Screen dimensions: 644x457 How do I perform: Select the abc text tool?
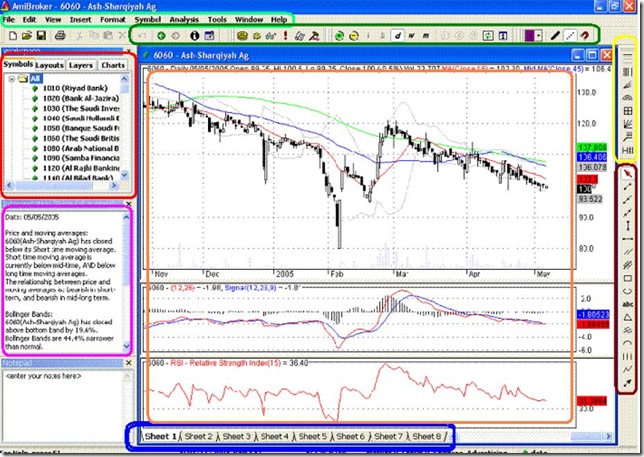click(627, 304)
